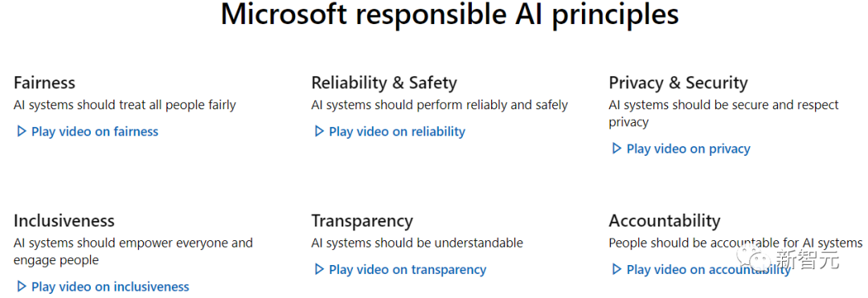This screenshot has width=868, height=298.
Task: Open the 'Play video on reliability' link
Action: 390,132
